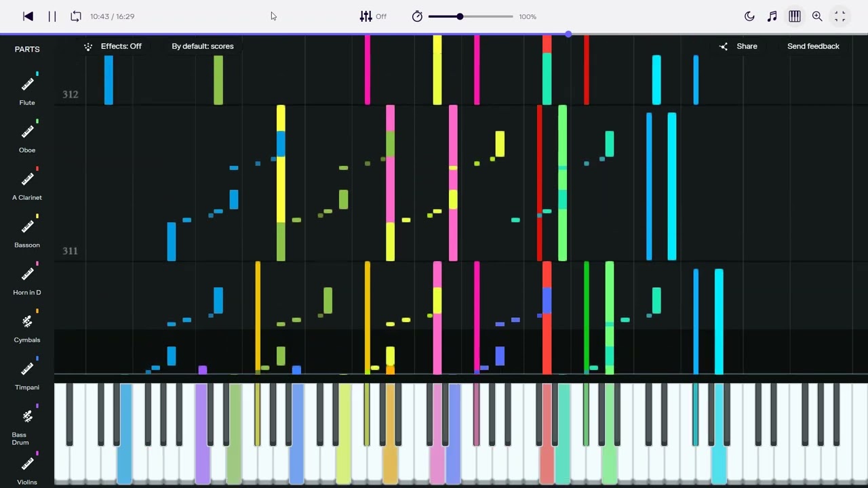Select the Bassoon part
Image resolution: width=868 pixels, height=488 pixels.
(x=27, y=232)
